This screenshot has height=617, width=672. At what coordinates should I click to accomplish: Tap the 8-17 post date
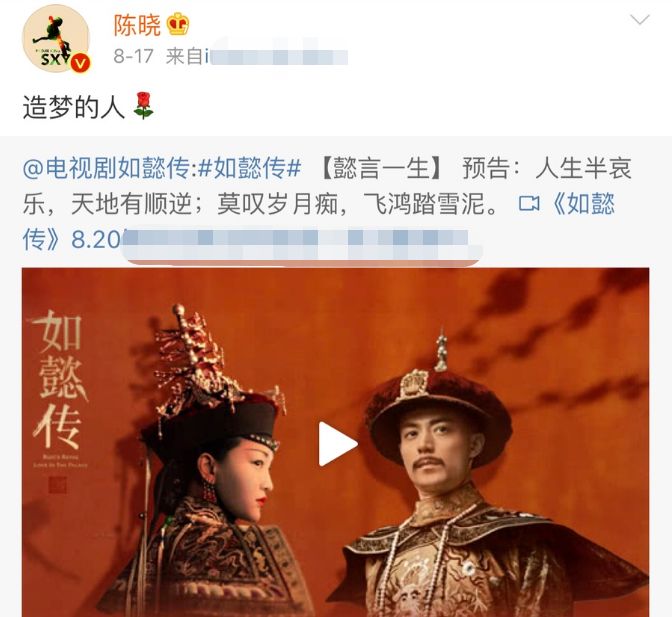(133, 56)
